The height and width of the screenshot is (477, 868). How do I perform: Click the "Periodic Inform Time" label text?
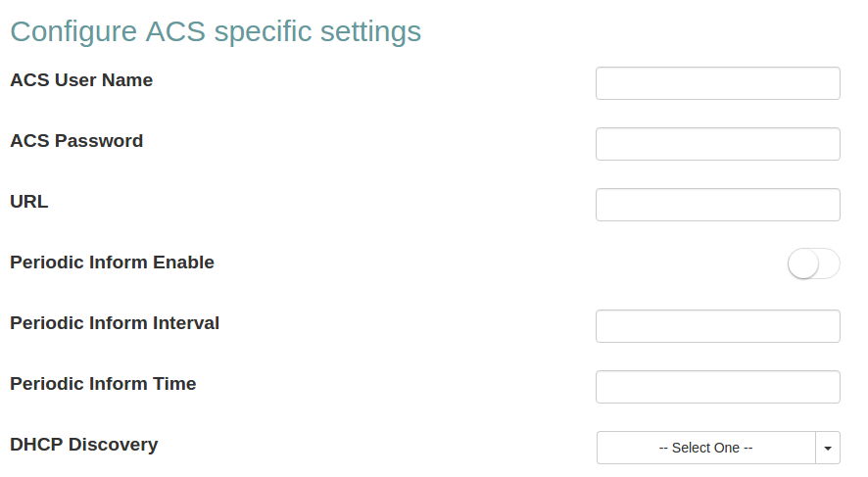point(103,384)
